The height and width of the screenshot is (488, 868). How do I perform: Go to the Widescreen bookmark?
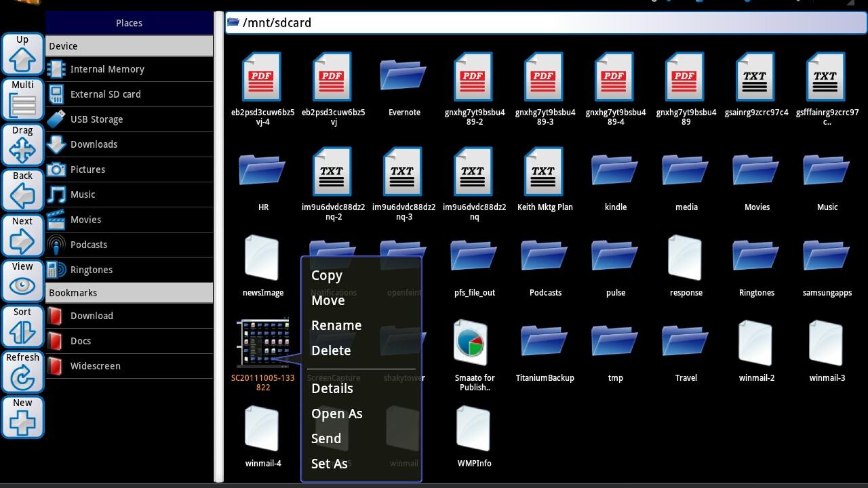point(95,366)
